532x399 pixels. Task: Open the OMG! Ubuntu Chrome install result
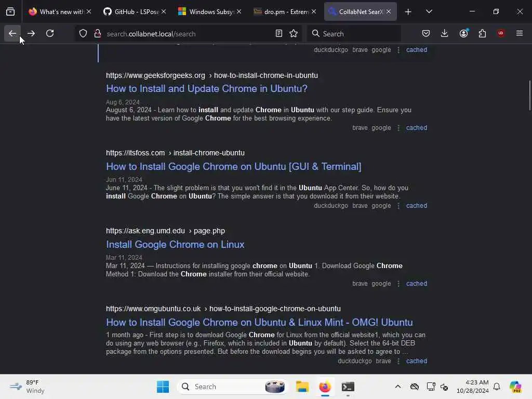pos(259,322)
